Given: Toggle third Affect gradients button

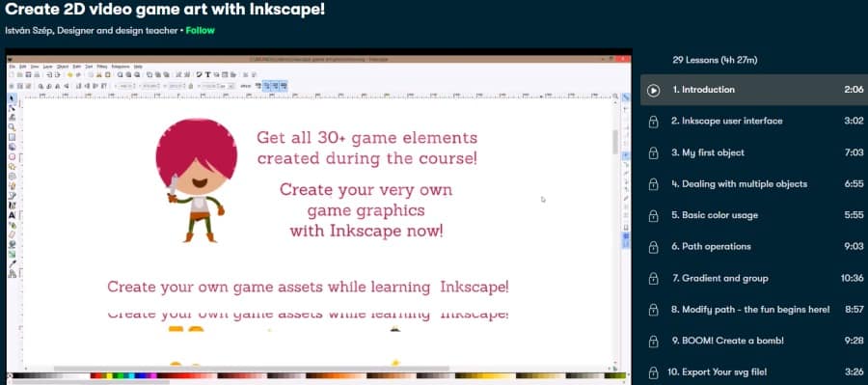Looking at the screenshot, I should (x=275, y=86).
